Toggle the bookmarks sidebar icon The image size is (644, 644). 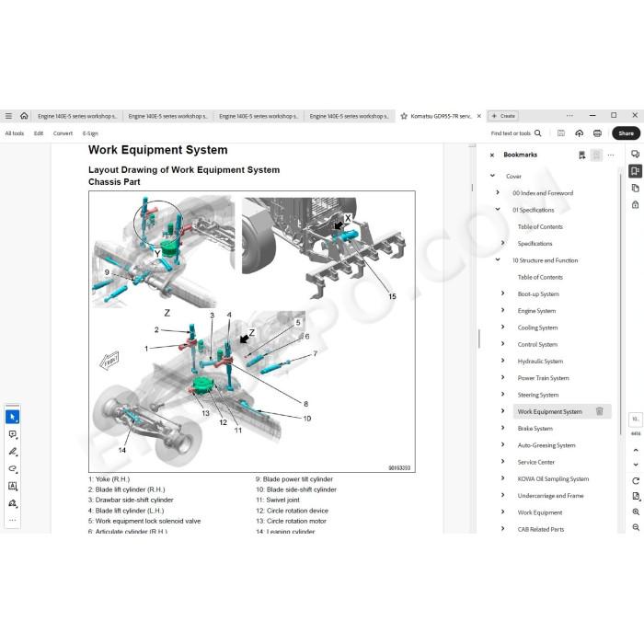[635, 171]
